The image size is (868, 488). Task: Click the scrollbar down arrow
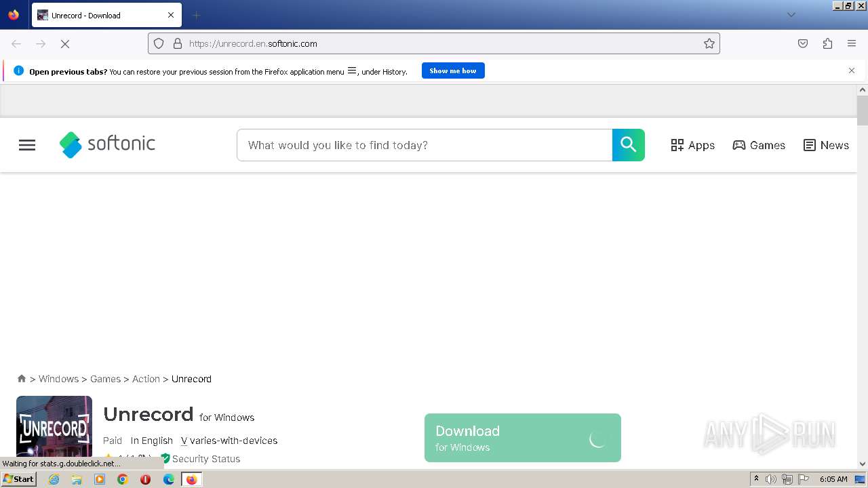[x=863, y=464]
